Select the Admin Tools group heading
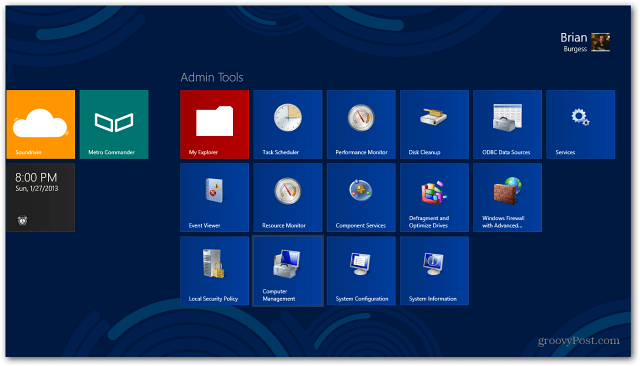This screenshot has height=366, width=640. click(212, 77)
